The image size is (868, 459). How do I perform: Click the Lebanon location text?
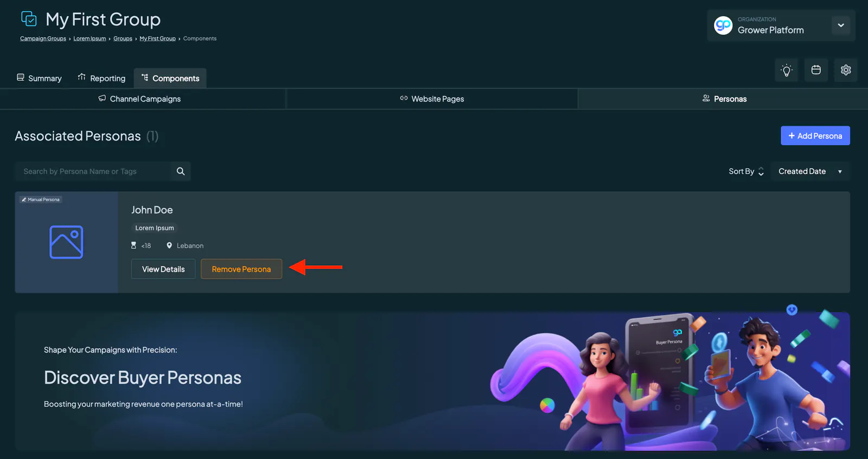pos(190,245)
